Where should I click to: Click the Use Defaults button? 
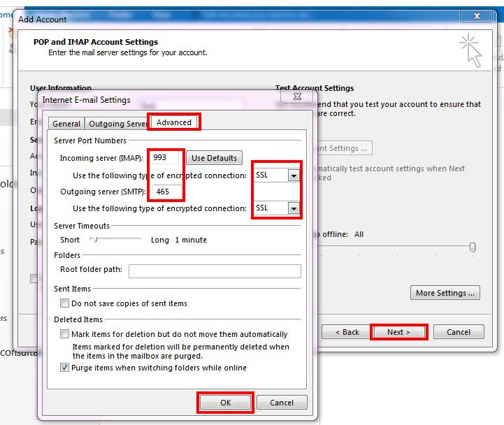click(x=214, y=158)
